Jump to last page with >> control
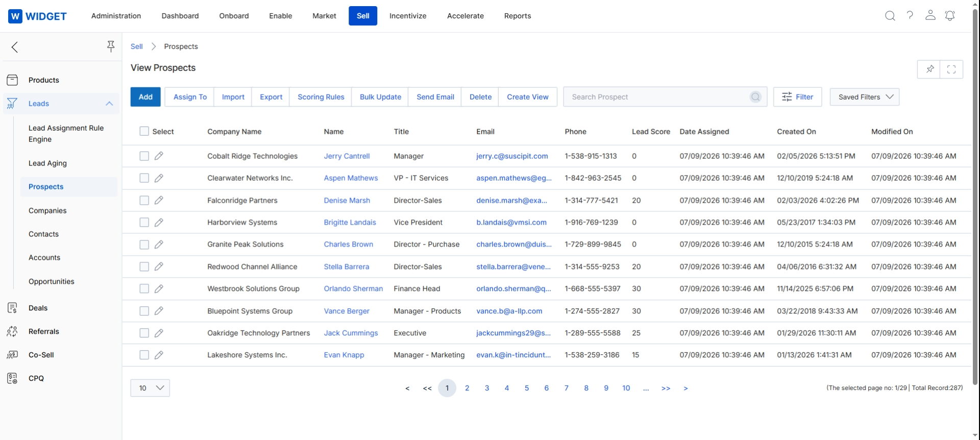This screenshot has width=980, height=440. coord(666,388)
